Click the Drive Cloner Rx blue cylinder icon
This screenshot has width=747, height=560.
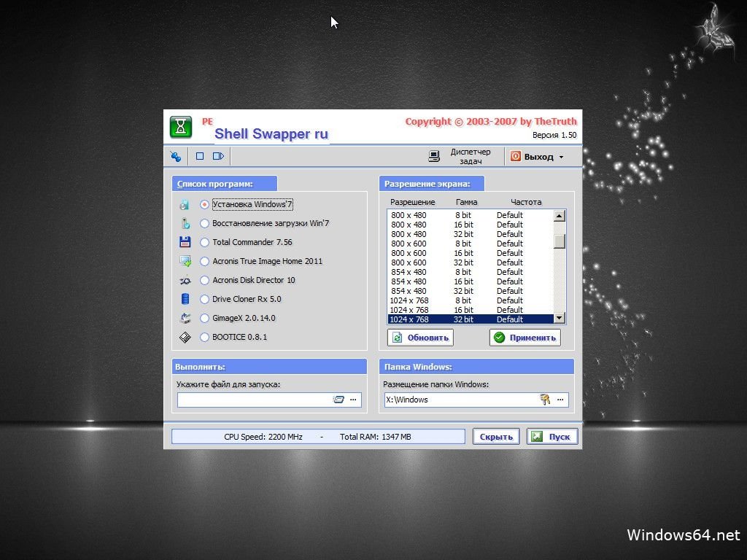185,299
